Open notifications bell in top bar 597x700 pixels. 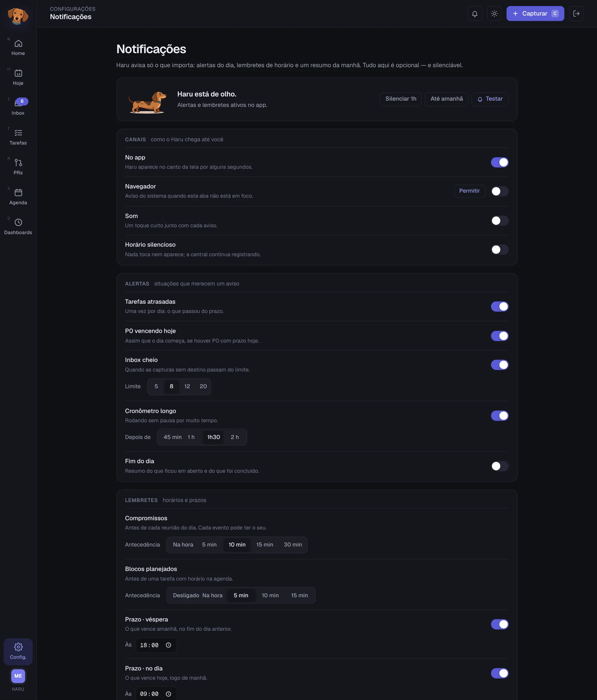pos(474,13)
